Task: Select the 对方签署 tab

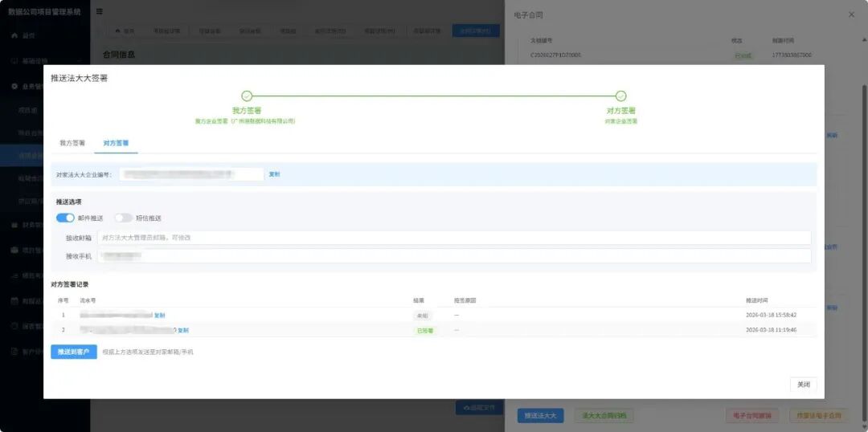Action: [x=116, y=143]
